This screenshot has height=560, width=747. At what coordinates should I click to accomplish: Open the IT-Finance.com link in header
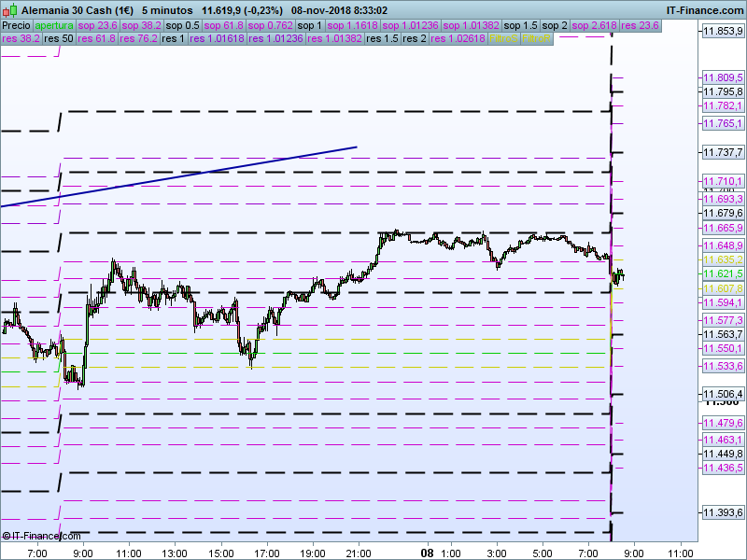click(x=704, y=10)
